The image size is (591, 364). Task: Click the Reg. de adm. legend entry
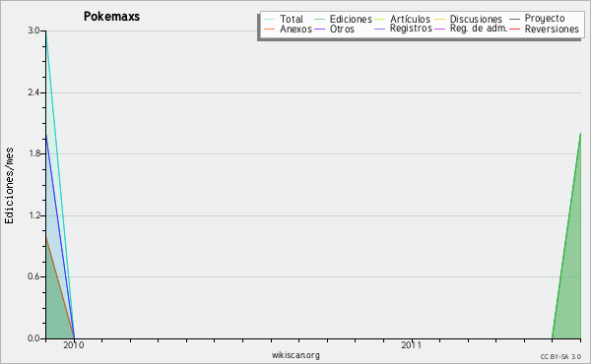pos(471,29)
